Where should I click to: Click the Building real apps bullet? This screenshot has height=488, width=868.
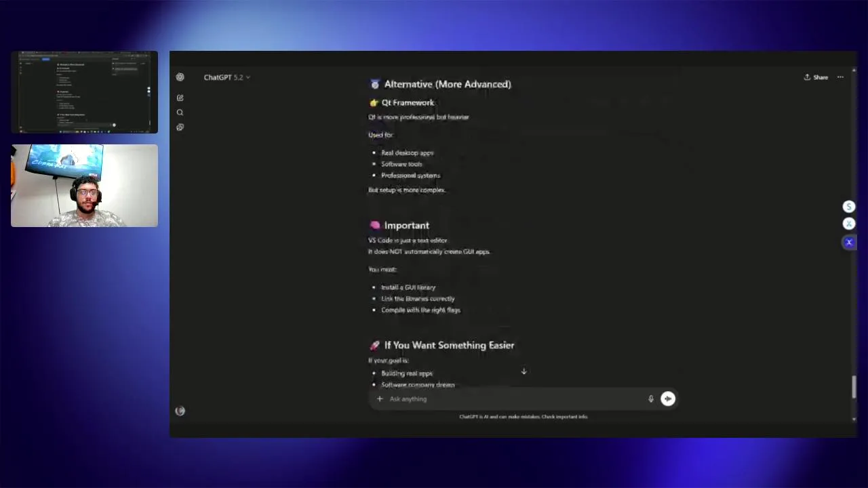coord(406,373)
